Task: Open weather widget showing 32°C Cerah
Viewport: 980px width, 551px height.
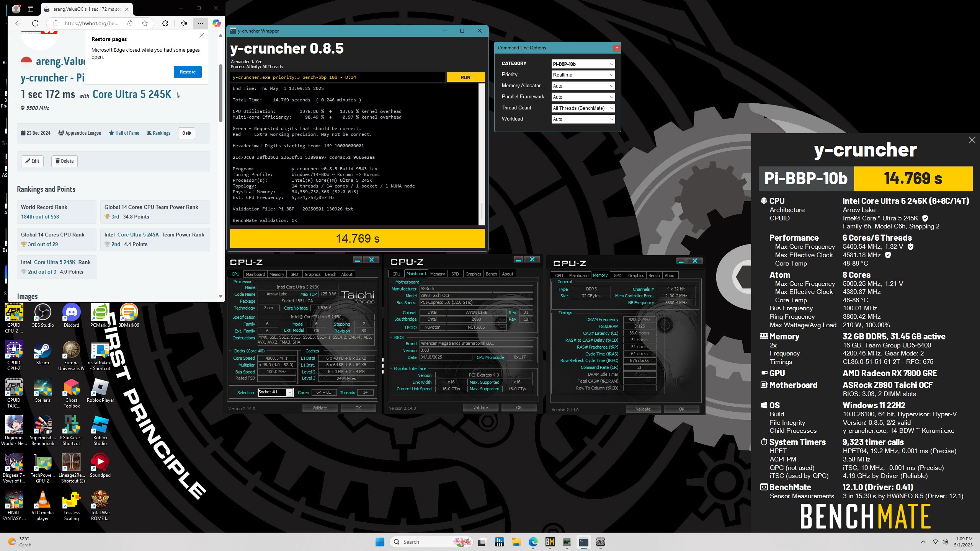Action: pos(20,542)
